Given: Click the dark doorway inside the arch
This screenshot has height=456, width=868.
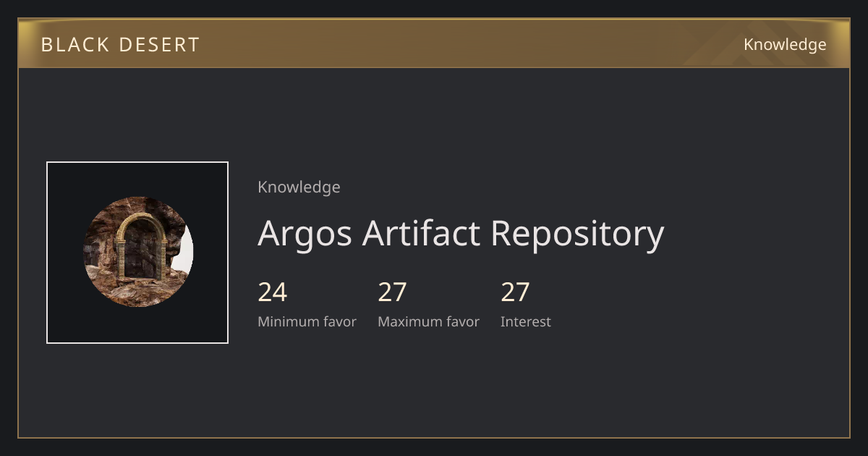Looking at the screenshot, I should click(x=142, y=253).
